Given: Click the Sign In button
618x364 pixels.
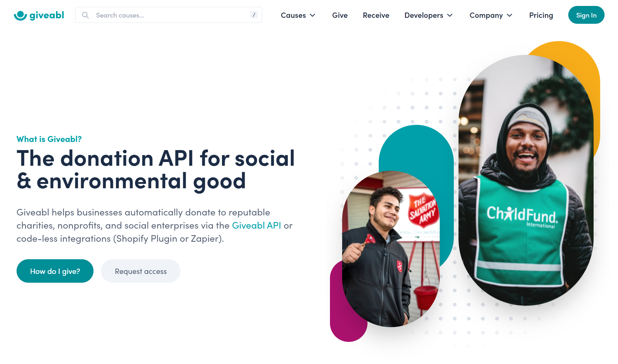Looking at the screenshot, I should point(585,15).
